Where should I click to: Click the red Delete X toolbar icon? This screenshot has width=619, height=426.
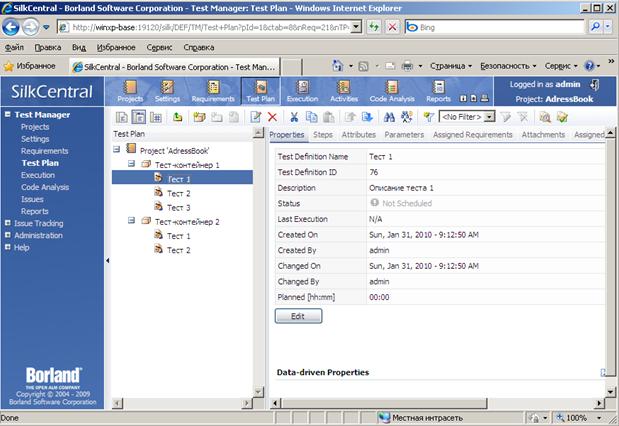[272, 117]
